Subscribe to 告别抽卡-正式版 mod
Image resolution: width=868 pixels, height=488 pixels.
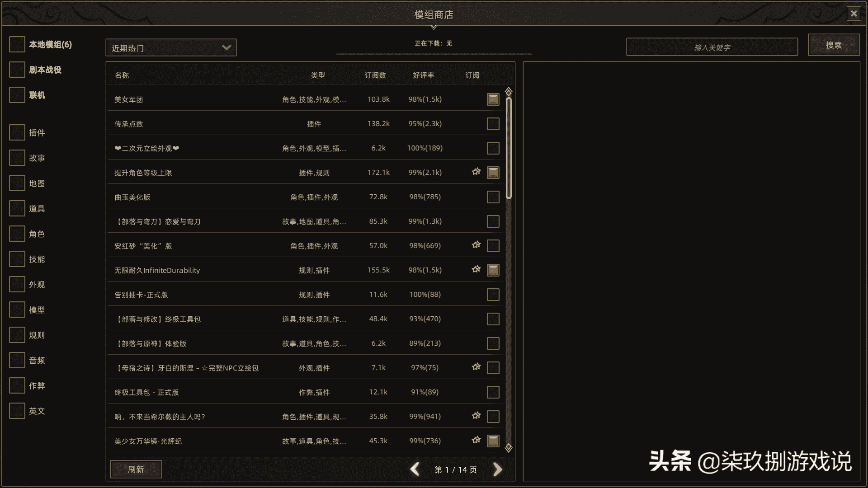click(x=493, y=295)
